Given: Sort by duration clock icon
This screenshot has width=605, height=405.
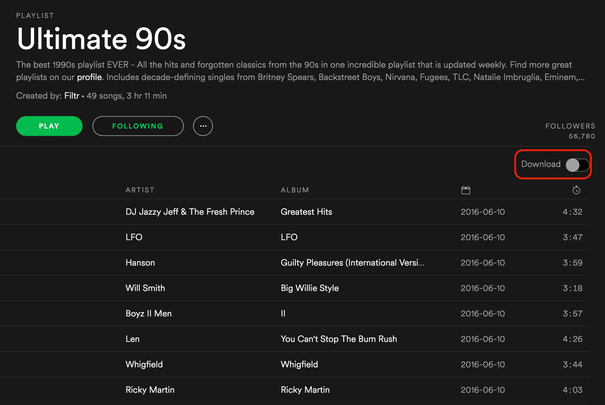Looking at the screenshot, I should tap(576, 190).
